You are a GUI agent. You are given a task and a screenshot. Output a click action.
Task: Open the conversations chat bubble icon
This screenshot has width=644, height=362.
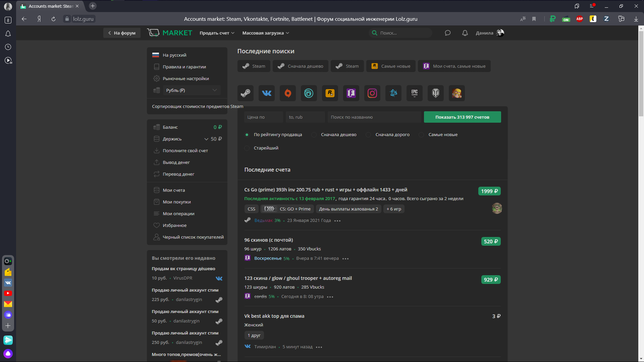pos(448,33)
